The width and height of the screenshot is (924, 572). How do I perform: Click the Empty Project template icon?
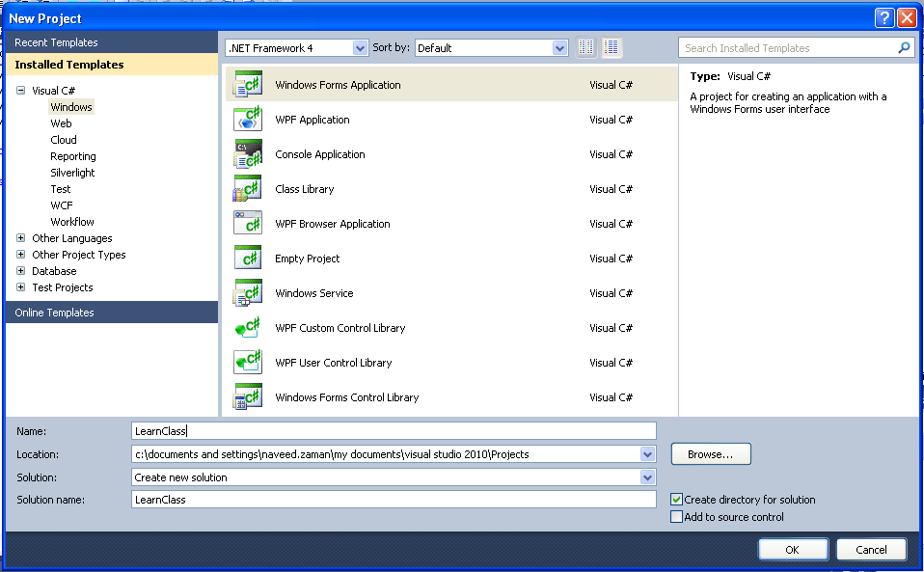pyautogui.click(x=248, y=258)
